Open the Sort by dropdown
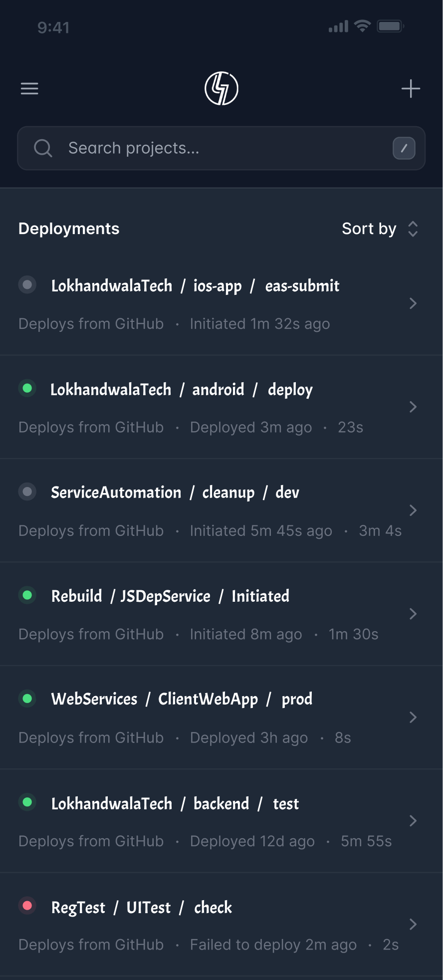This screenshot has height=980, width=443. (x=380, y=229)
